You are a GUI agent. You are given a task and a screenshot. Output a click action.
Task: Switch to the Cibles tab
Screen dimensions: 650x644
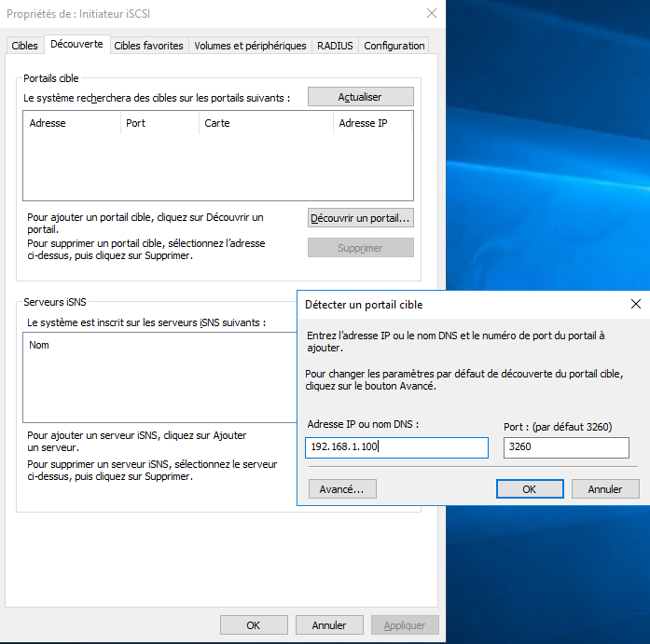24,46
